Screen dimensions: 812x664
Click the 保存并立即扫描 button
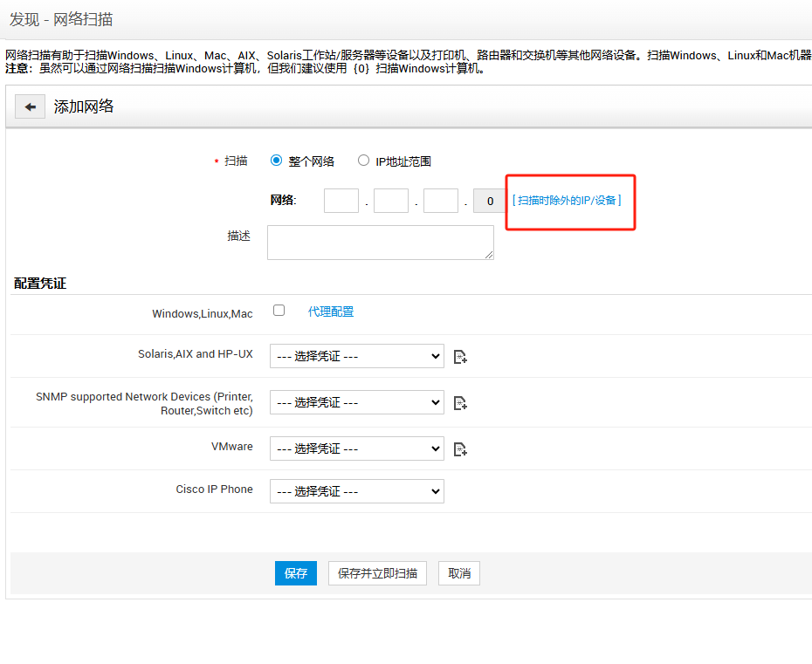point(377,573)
